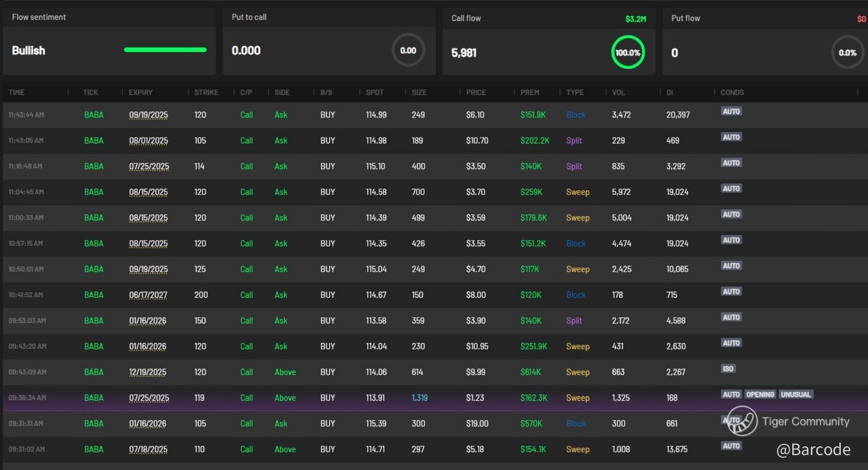Click the Call flow 100.0% ring gauge
This screenshot has height=470, width=868.
628,53
